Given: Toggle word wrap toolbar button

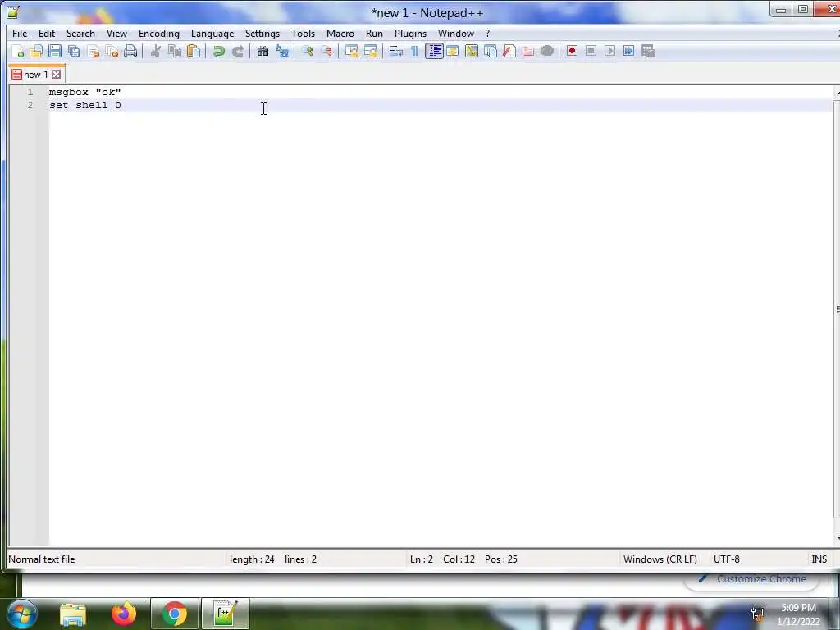Looking at the screenshot, I should point(396,52).
